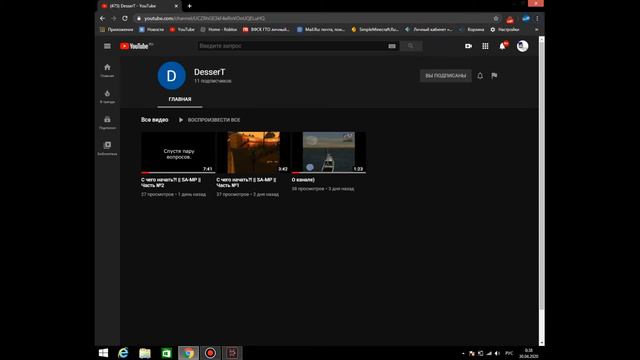The image size is (640, 360).
Task: Click the magnifier search button
Action: (x=411, y=46)
